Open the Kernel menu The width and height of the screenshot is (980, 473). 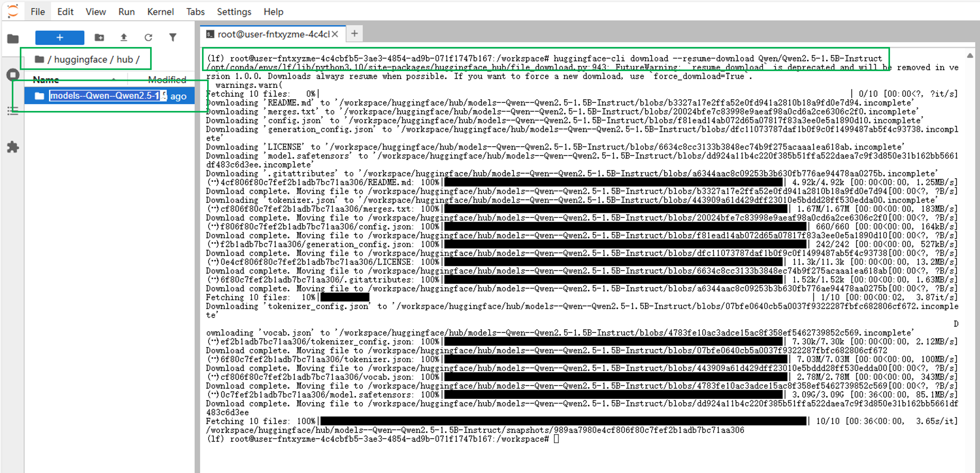pos(160,12)
